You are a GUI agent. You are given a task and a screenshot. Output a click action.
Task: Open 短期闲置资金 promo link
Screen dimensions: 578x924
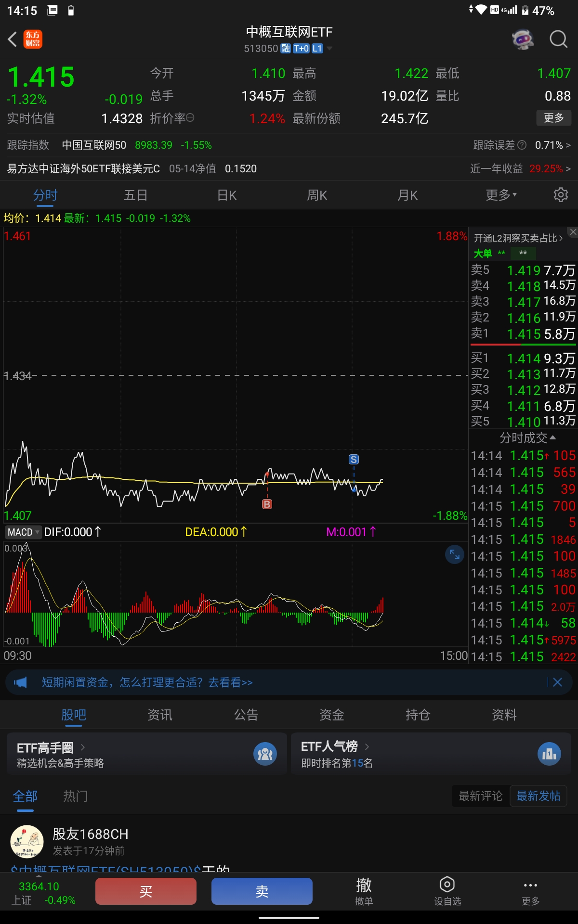click(147, 682)
